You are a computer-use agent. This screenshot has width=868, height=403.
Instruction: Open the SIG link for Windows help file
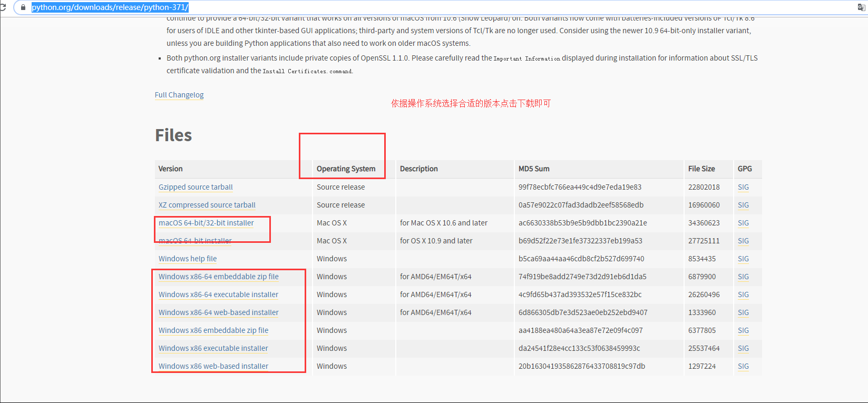click(743, 259)
